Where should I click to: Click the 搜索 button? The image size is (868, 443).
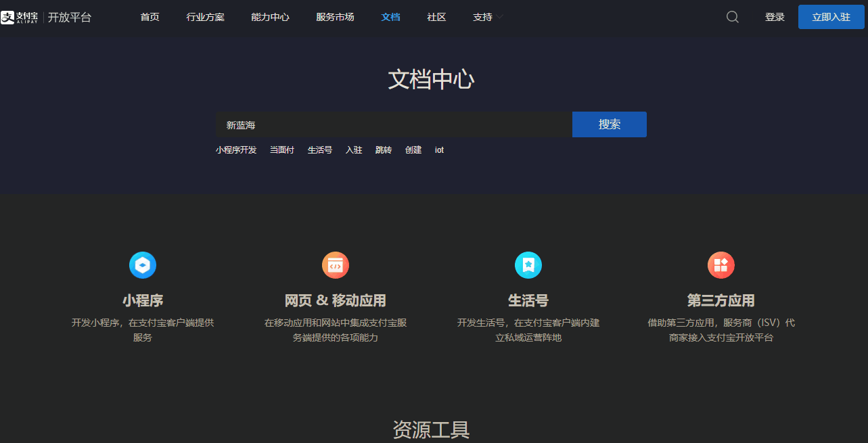click(610, 124)
